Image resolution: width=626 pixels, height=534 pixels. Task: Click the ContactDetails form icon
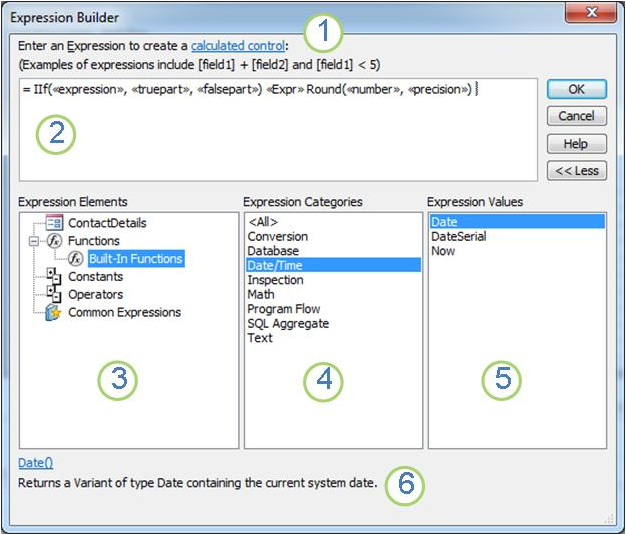[54, 223]
